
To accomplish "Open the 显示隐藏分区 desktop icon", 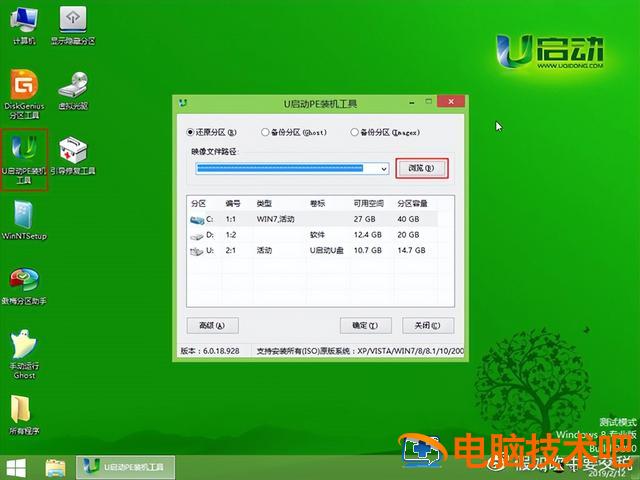I will (x=73, y=24).
